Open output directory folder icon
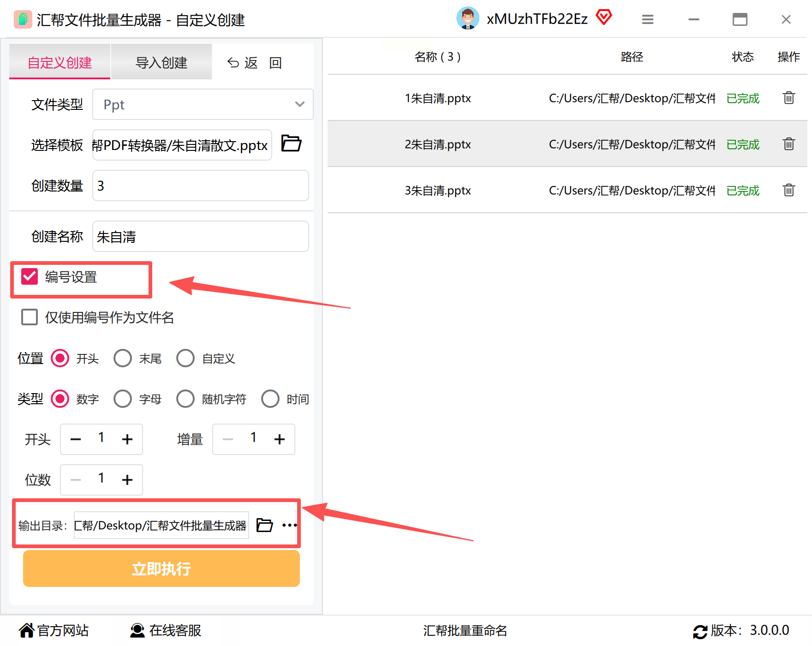812x646 pixels. [264, 525]
